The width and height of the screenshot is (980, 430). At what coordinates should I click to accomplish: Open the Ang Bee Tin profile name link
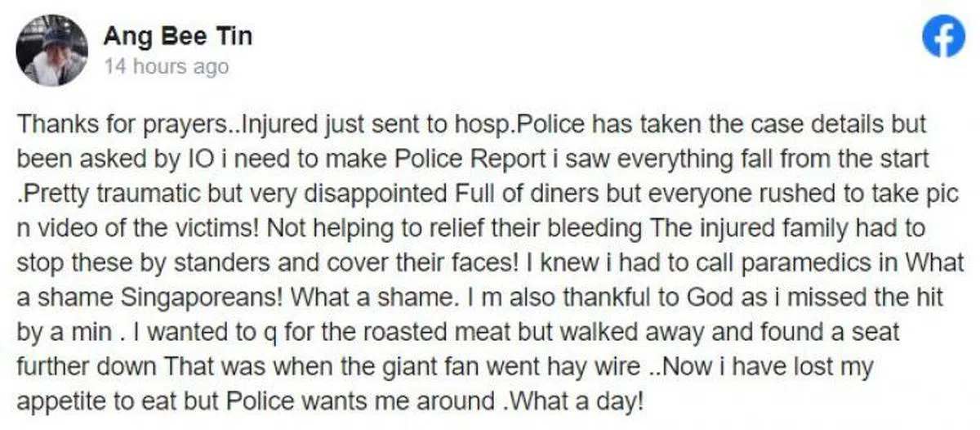[177, 36]
